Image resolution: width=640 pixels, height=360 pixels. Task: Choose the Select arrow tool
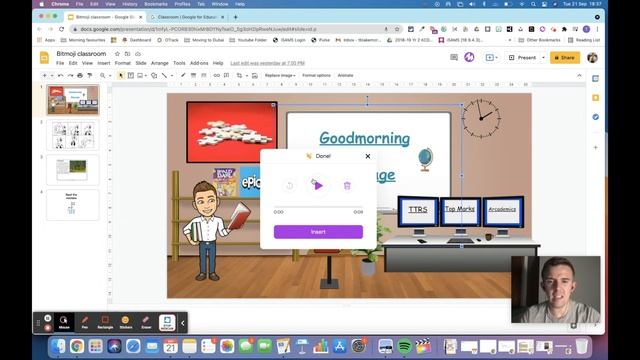pyautogui.click(x=121, y=76)
